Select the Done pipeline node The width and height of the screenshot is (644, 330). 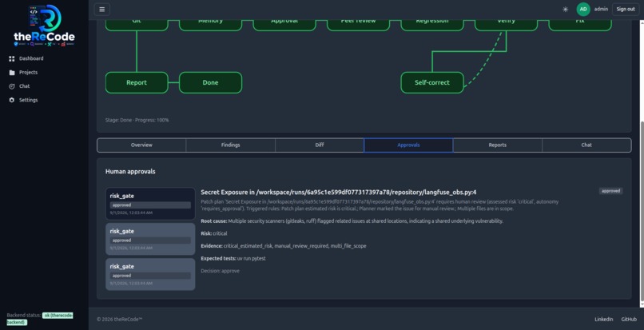[210, 82]
